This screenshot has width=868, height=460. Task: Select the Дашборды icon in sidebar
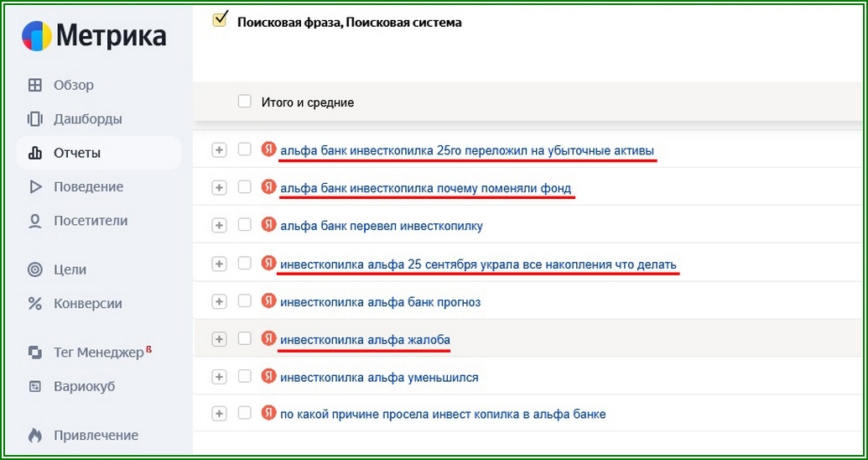coord(35,119)
